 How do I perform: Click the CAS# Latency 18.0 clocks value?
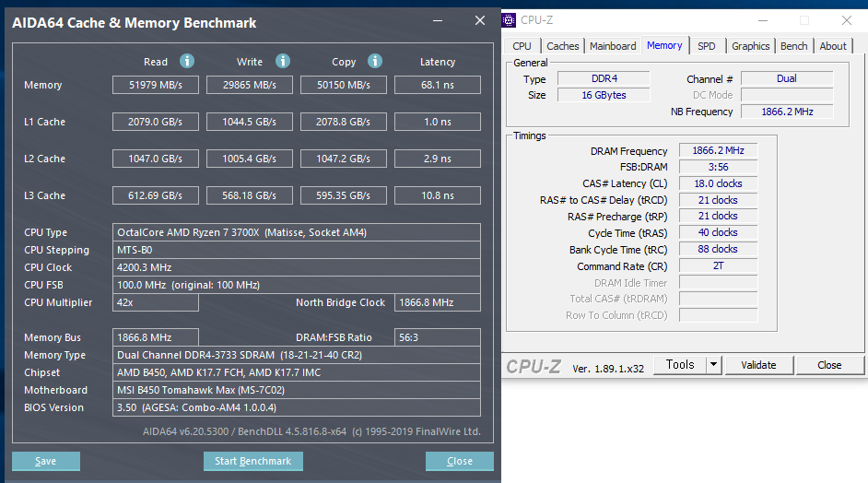point(718,183)
